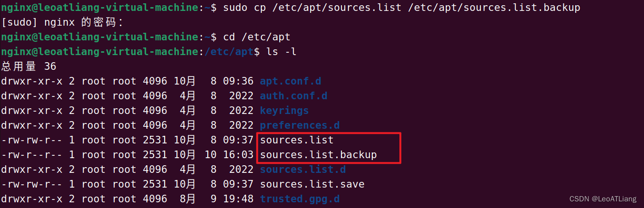The height and width of the screenshot is (208, 644).
Task: Select the trusted.gpg.d directory entry
Action: (x=300, y=199)
